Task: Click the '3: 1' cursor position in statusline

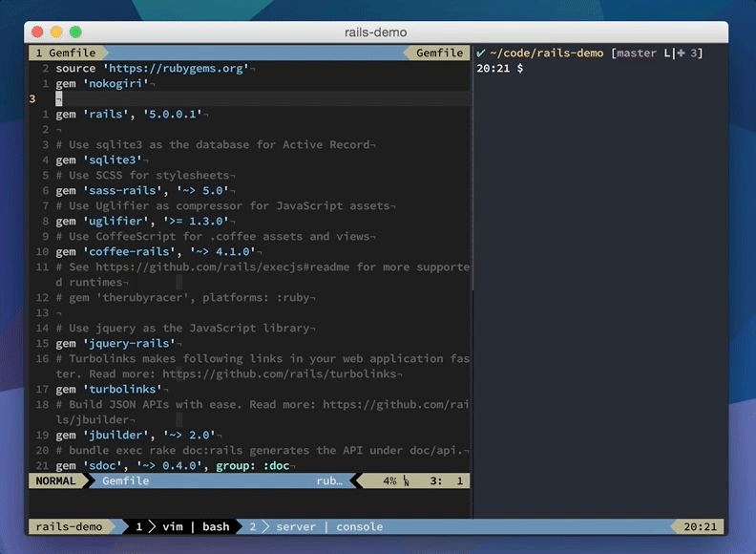Action: (447, 480)
